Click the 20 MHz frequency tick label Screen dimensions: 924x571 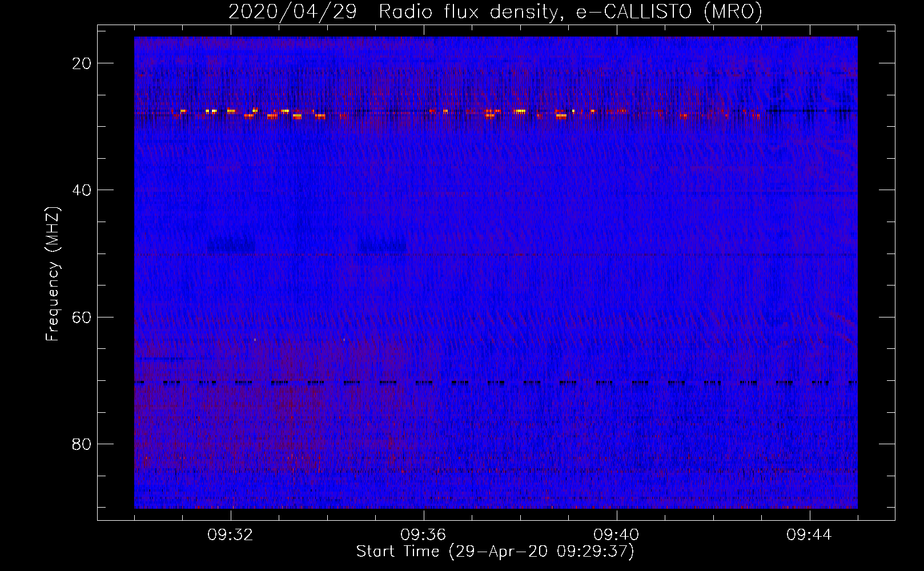click(82, 63)
